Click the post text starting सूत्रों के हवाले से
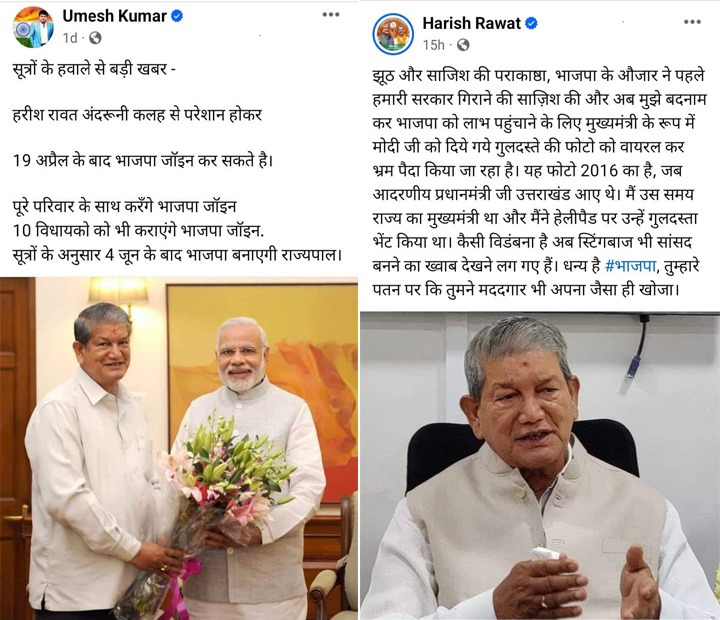This screenshot has height=620, width=720. pos(177,162)
